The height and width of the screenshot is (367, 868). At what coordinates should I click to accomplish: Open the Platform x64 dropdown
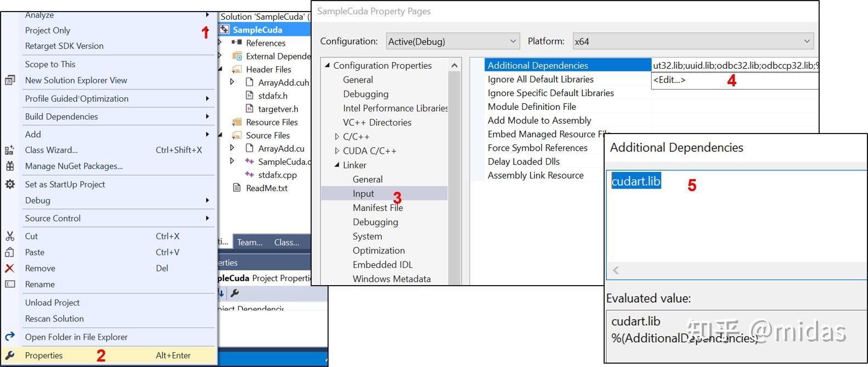[693, 41]
